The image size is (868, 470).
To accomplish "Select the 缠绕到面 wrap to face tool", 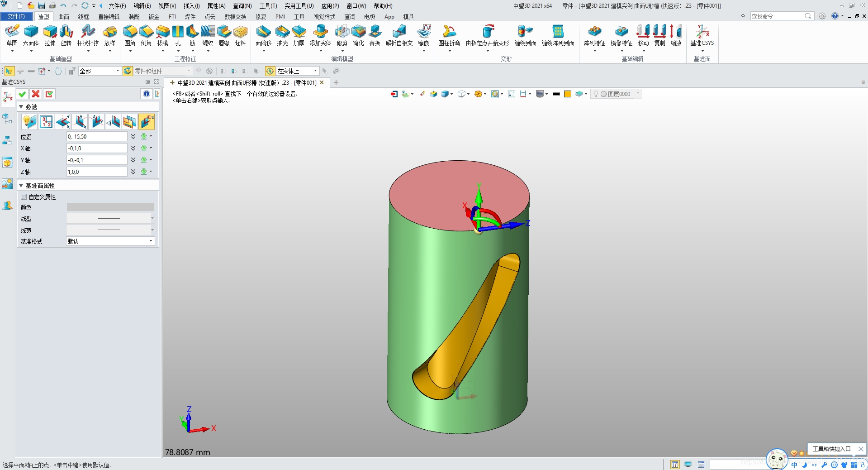I will click(525, 36).
